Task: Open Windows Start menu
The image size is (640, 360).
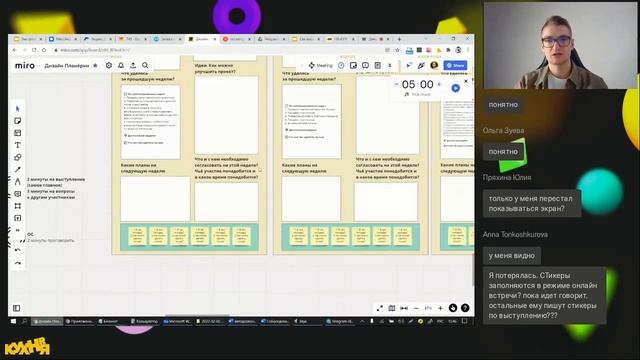Action: click(x=13, y=322)
